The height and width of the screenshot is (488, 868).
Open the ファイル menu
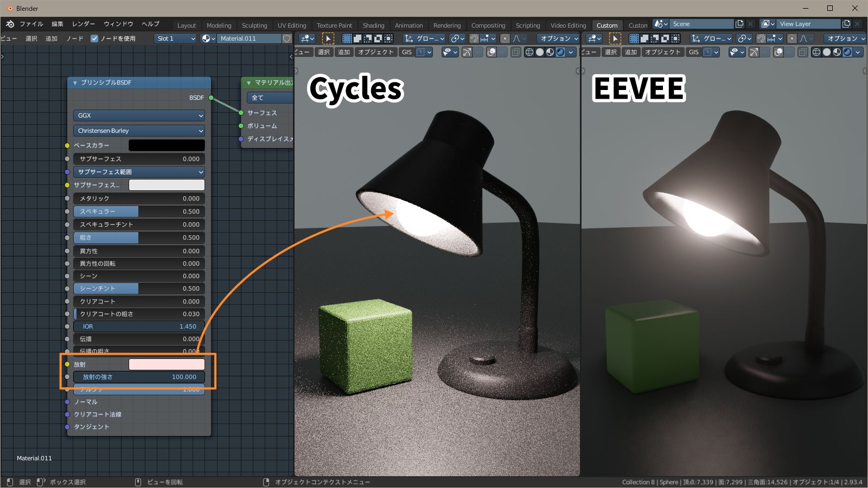31,24
